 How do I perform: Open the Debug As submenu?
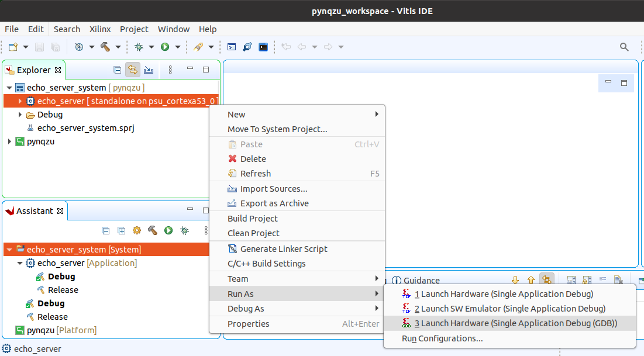[x=297, y=309]
